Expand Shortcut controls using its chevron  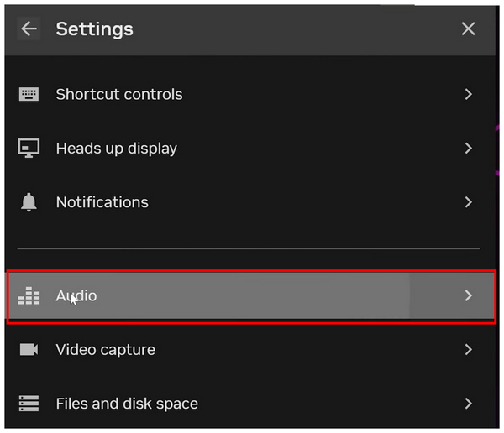[469, 95]
